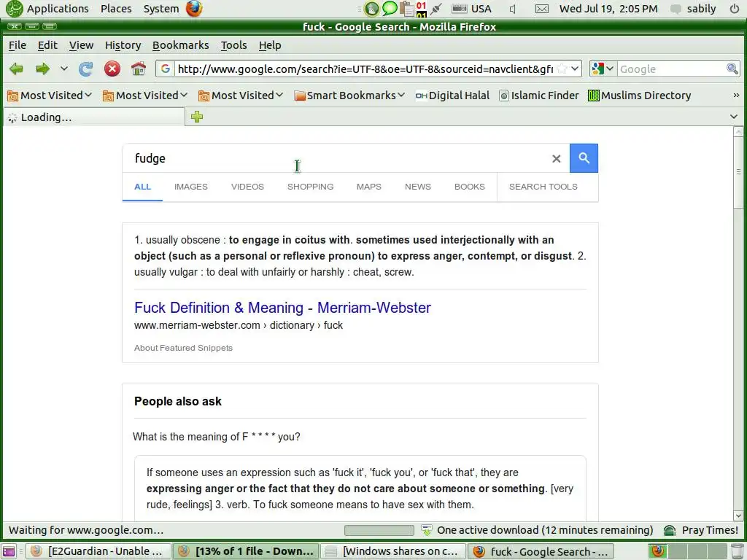
Task: Click About Featured Snippets
Action: 183,348
